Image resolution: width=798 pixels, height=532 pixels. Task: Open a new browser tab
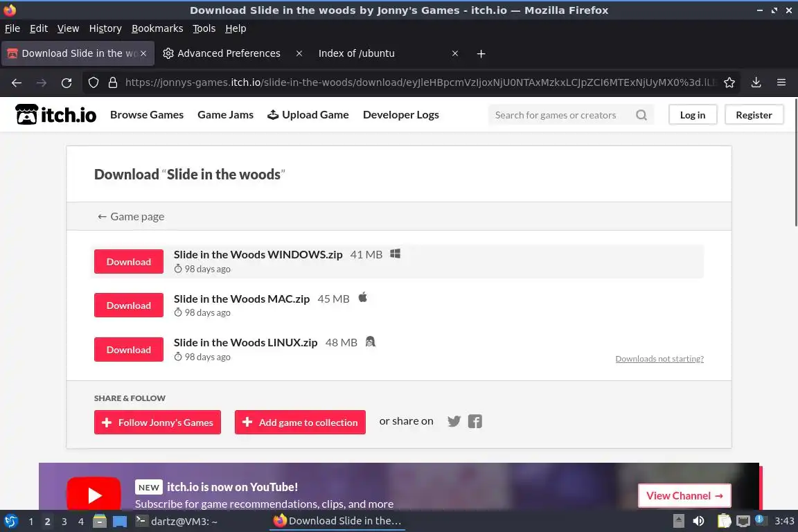click(481, 53)
